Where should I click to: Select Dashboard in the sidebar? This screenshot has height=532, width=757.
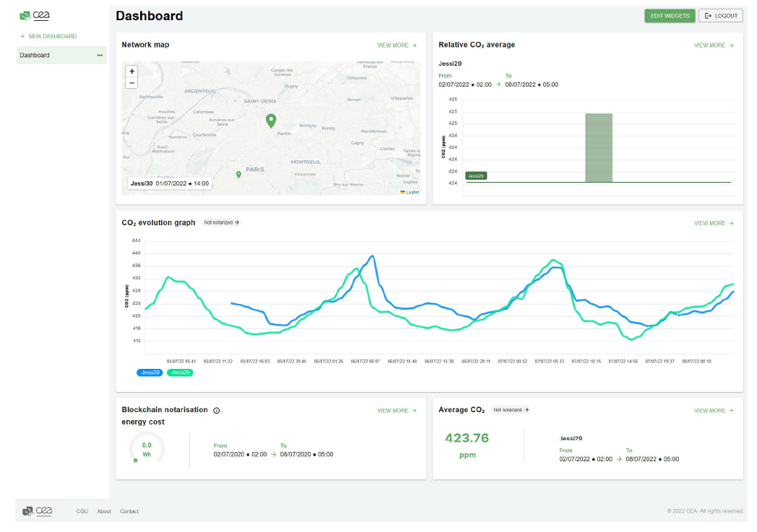(x=61, y=55)
